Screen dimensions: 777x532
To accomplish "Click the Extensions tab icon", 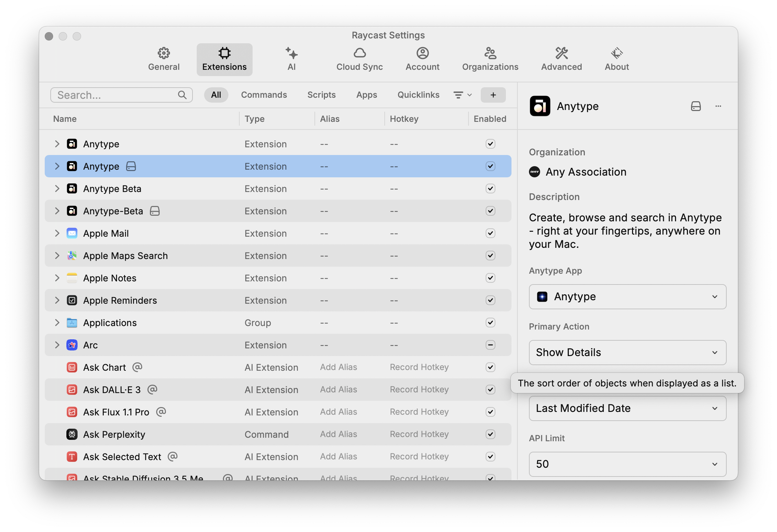I will pyautogui.click(x=224, y=53).
